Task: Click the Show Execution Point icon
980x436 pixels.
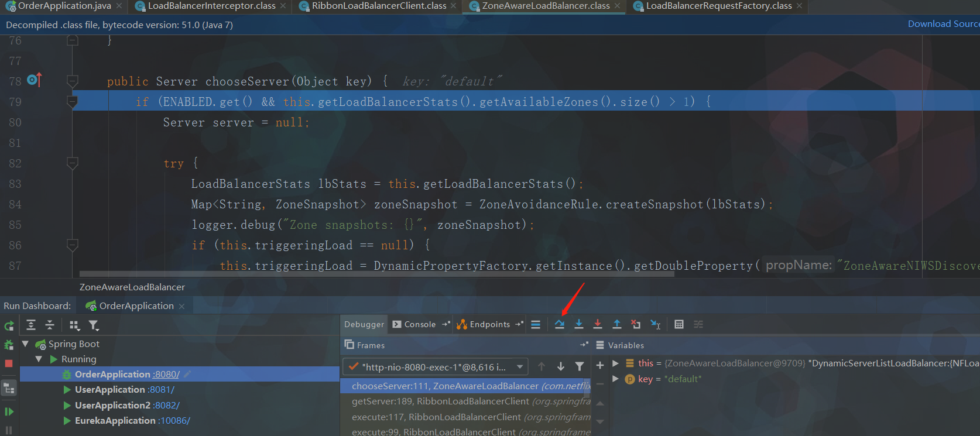Action: coord(536,324)
